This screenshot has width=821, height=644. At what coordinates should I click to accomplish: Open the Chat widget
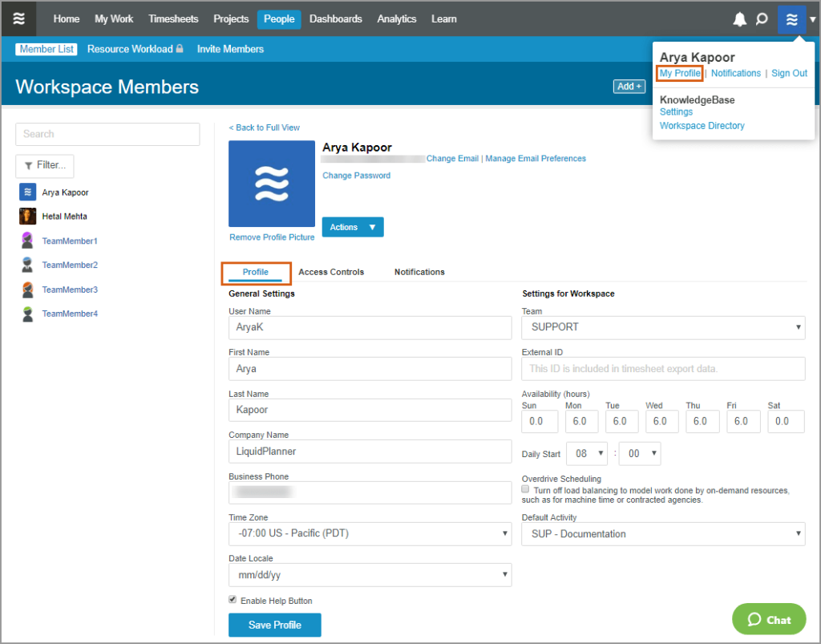[x=768, y=618]
